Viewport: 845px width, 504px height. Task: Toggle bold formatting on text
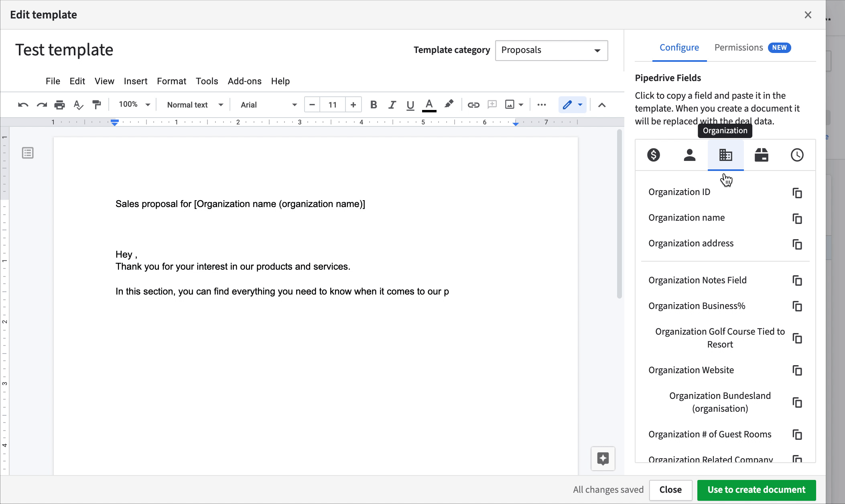373,104
